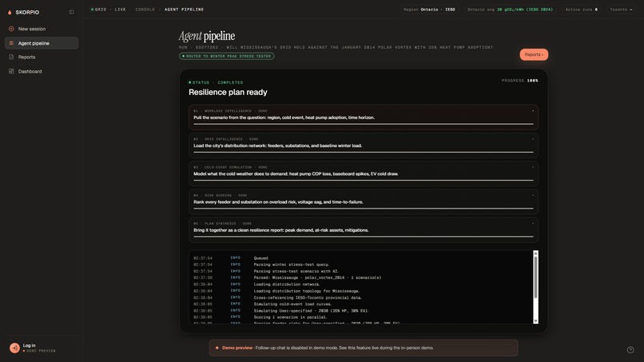
Task: Click log line 'Cross-referencing IESO-Toronto provincial data.'
Action: [308, 297]
